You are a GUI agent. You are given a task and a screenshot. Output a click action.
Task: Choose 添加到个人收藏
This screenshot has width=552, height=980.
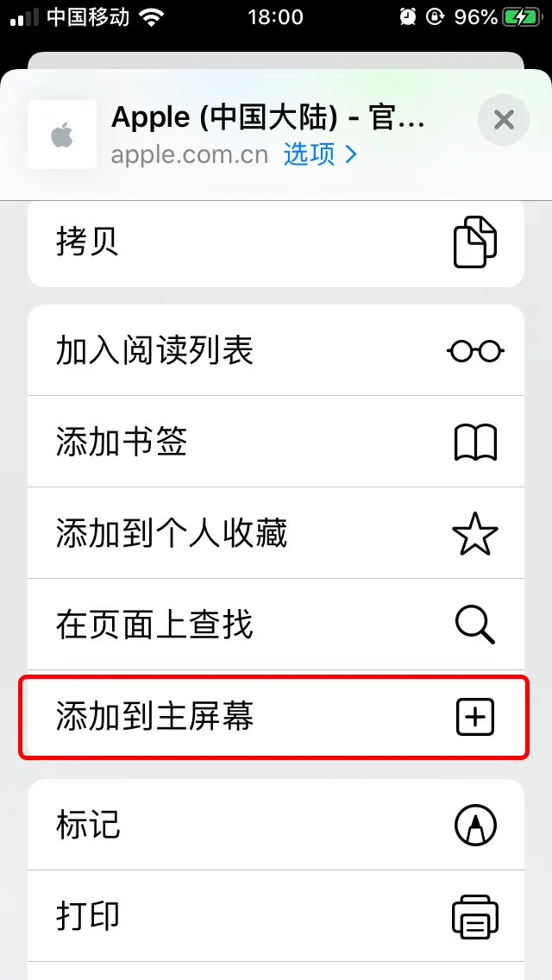click(x=276, y=533)
